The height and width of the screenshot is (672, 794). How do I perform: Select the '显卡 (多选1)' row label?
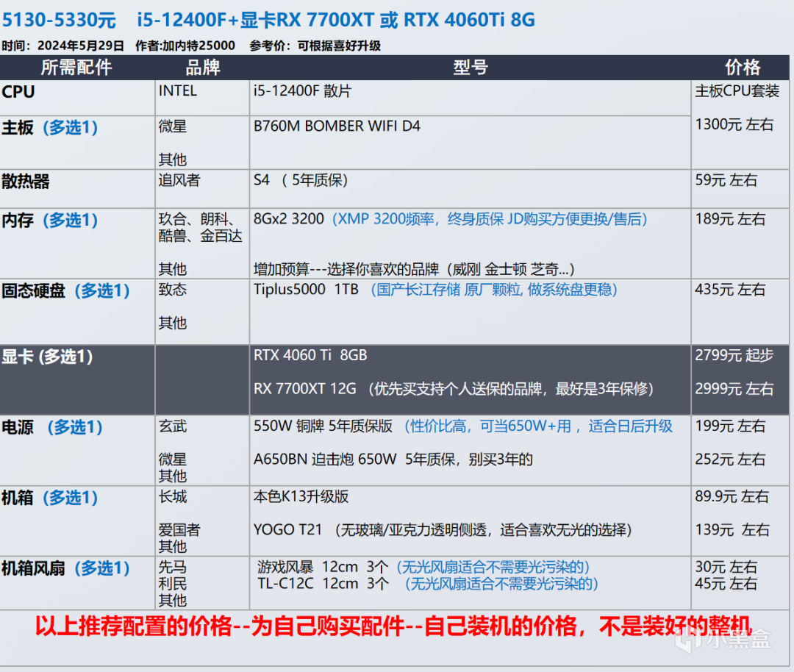point(47,357)
